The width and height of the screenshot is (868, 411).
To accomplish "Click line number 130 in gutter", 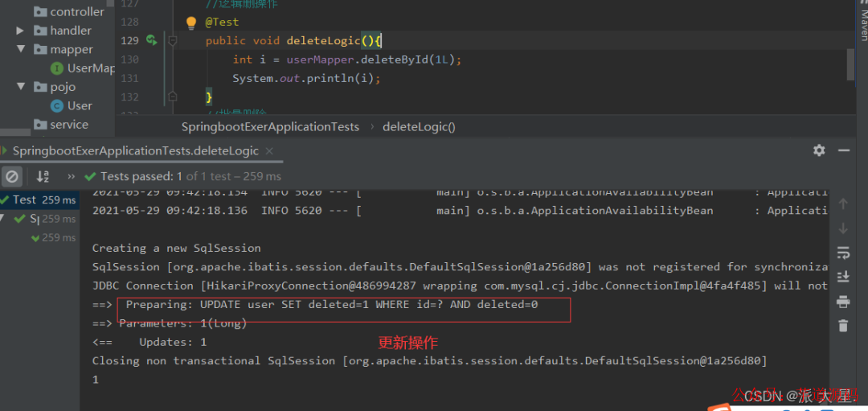I will coord(129,60).
